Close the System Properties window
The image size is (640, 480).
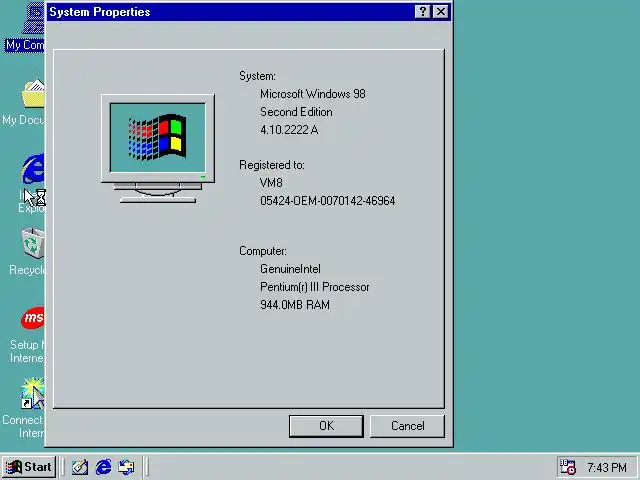(x=441, y=11)
